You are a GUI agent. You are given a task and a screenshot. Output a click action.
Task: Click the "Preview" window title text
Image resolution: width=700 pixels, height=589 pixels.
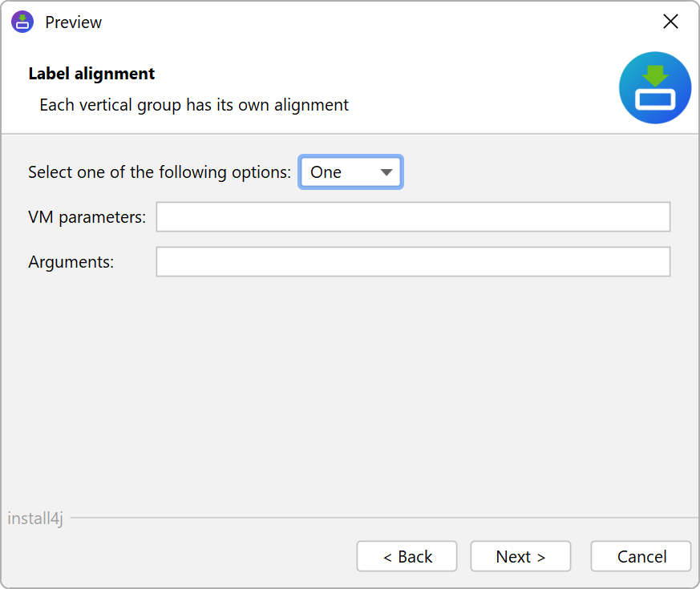[73, 22]
